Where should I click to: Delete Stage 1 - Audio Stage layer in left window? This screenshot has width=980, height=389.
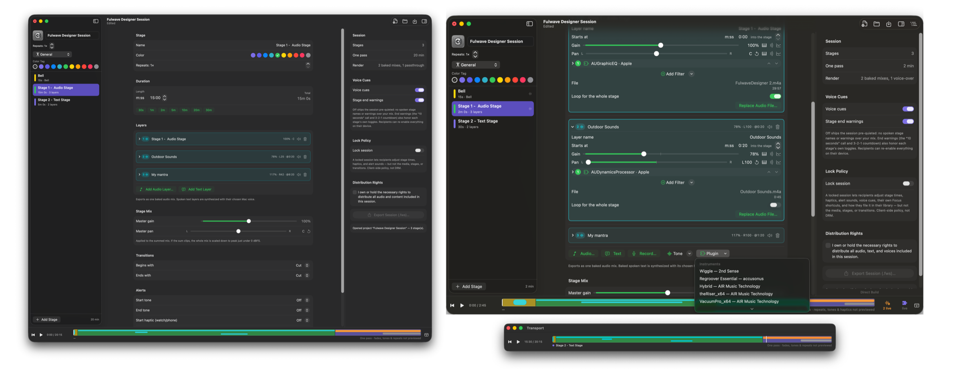click(x=305, y=139)
